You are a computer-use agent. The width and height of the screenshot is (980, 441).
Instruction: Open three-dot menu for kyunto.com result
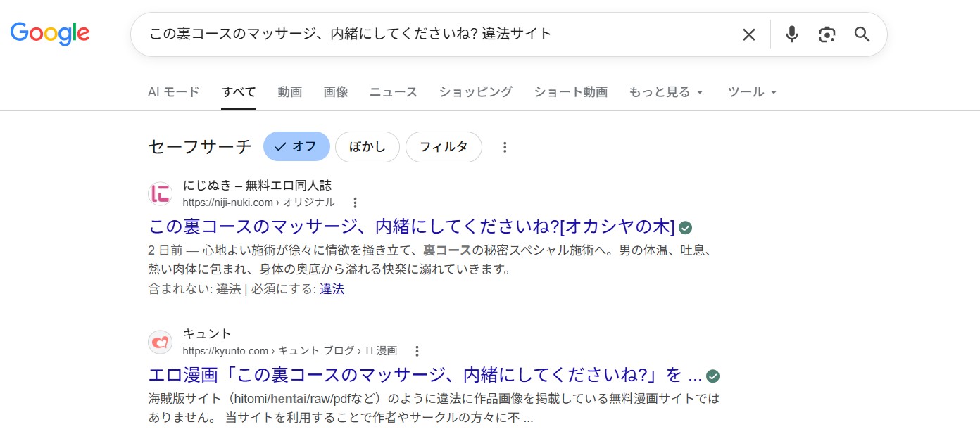[417, 350]
